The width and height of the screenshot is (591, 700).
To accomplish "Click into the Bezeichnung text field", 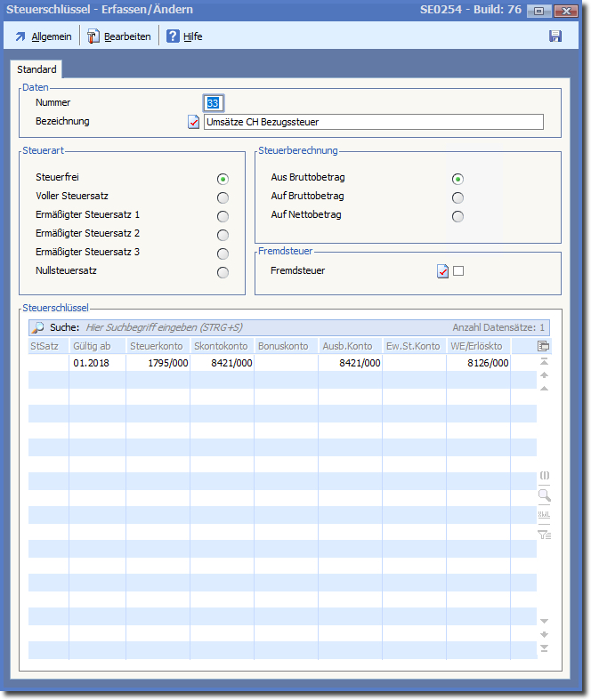I will click(x=372, y=123).
